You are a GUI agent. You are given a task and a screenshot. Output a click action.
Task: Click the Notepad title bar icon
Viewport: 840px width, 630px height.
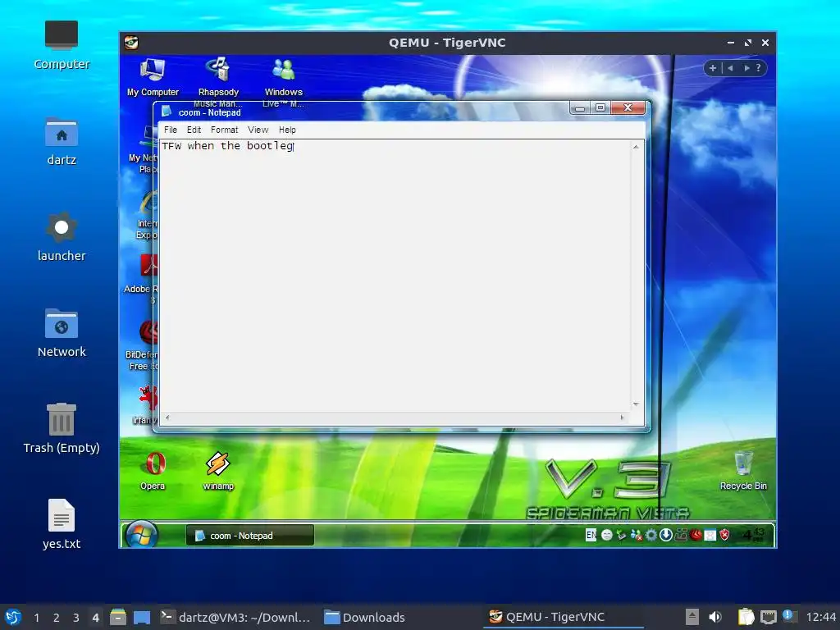click(x=167, y=112)
